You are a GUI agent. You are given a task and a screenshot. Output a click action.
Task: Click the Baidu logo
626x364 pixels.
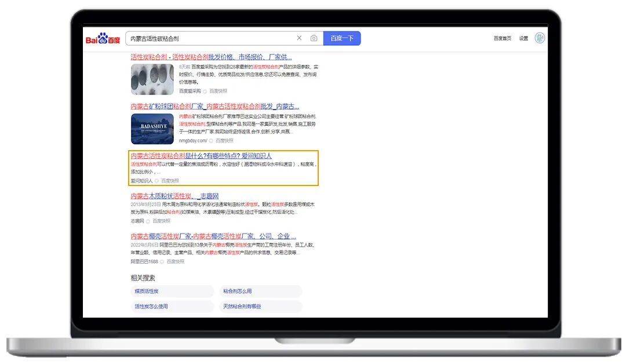click(103, 38)
